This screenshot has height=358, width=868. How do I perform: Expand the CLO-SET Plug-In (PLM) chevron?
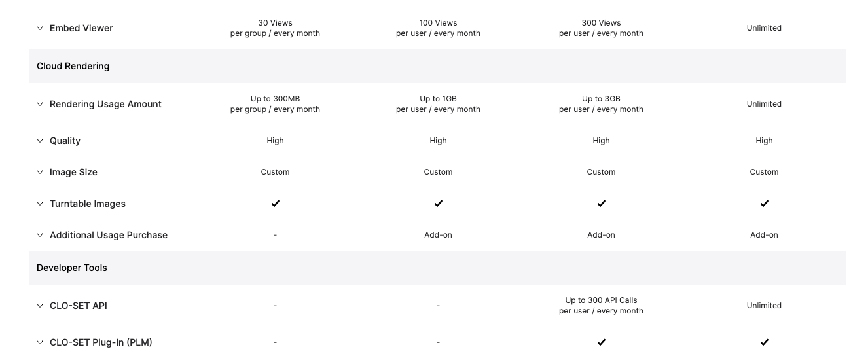(x=40, y=342)
